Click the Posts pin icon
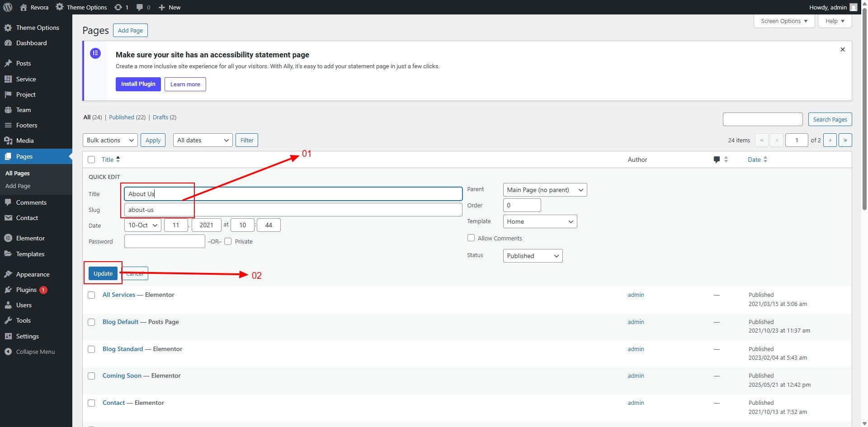 click(8, 63)
